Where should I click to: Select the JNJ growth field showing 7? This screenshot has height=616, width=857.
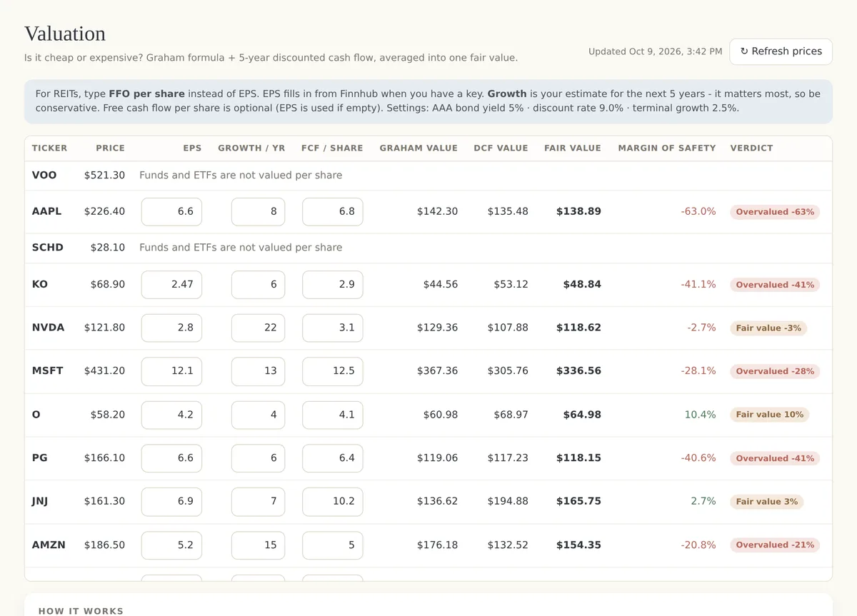[x=258, y=502]
